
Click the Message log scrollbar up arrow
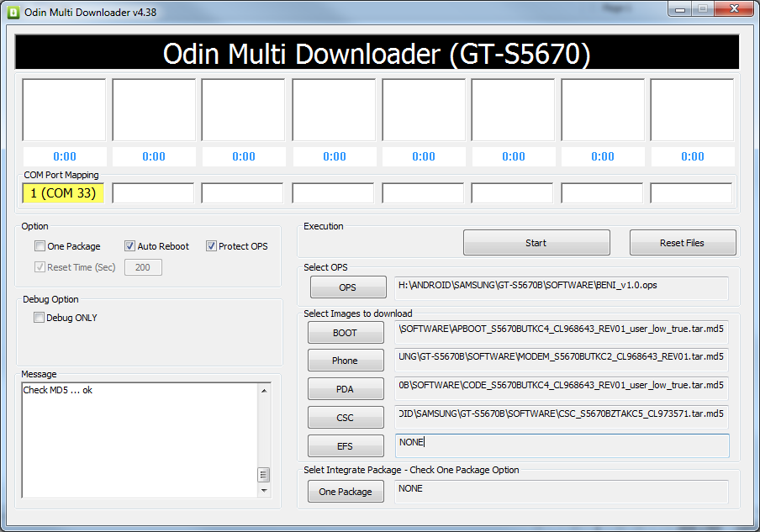pos(264,390)
